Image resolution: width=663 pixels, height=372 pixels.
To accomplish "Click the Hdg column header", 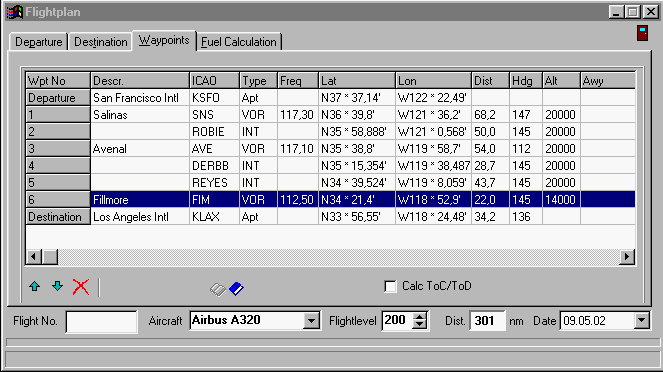I will coord(526,80).
